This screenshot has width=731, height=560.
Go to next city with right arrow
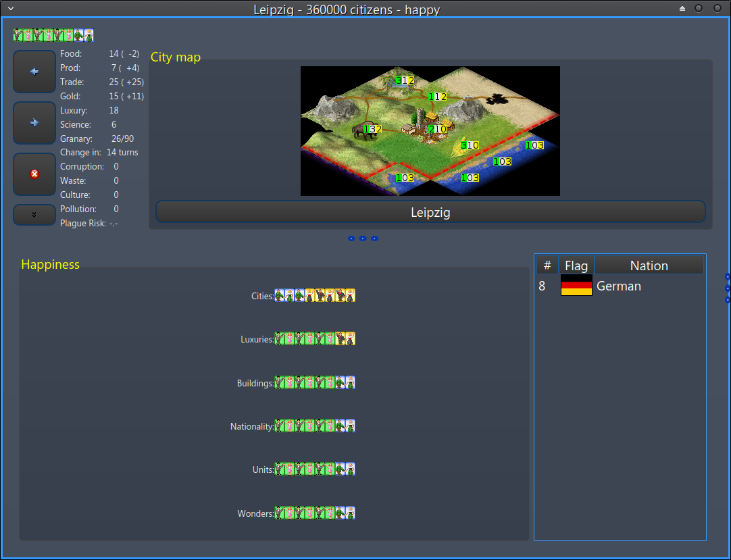(34, 123)
